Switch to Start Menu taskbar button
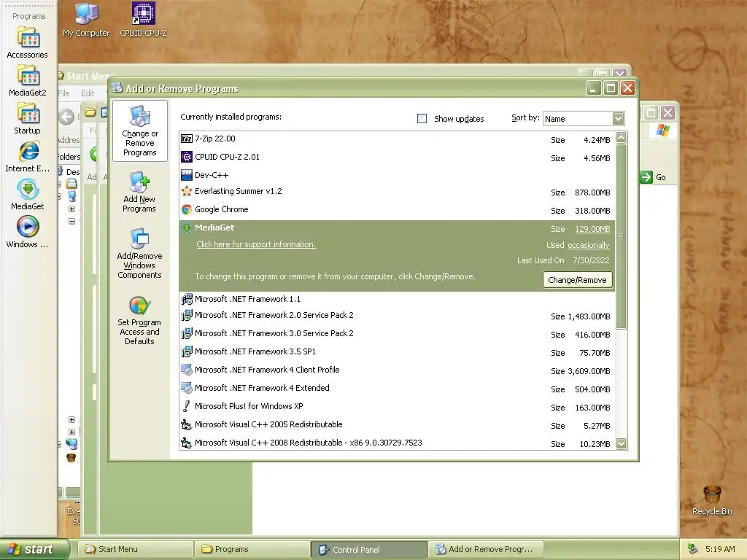Viewport: 747px width, 560px height. (x=136, y=549)
